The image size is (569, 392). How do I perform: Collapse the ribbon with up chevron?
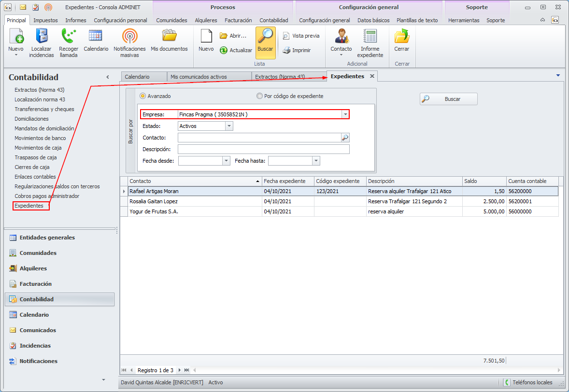pyautogui.click(x=542, y=20)
